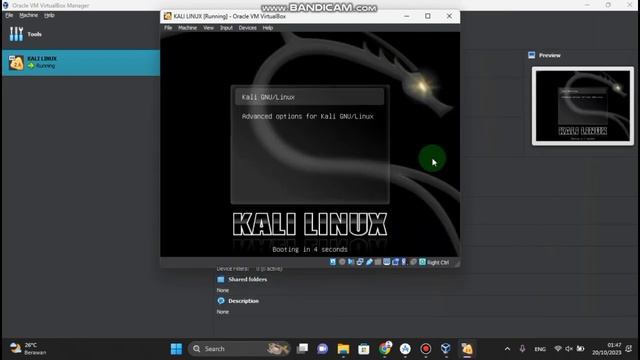The image size is (640, 360).
Task: Click the audio indicator icon in VM status bar
Action: point(351,262)
